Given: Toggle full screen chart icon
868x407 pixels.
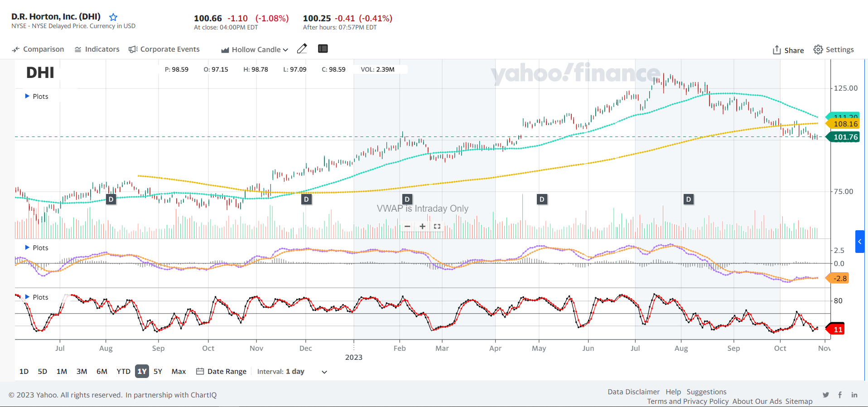Looking at the screenshot, I should [x=437, y=226].
